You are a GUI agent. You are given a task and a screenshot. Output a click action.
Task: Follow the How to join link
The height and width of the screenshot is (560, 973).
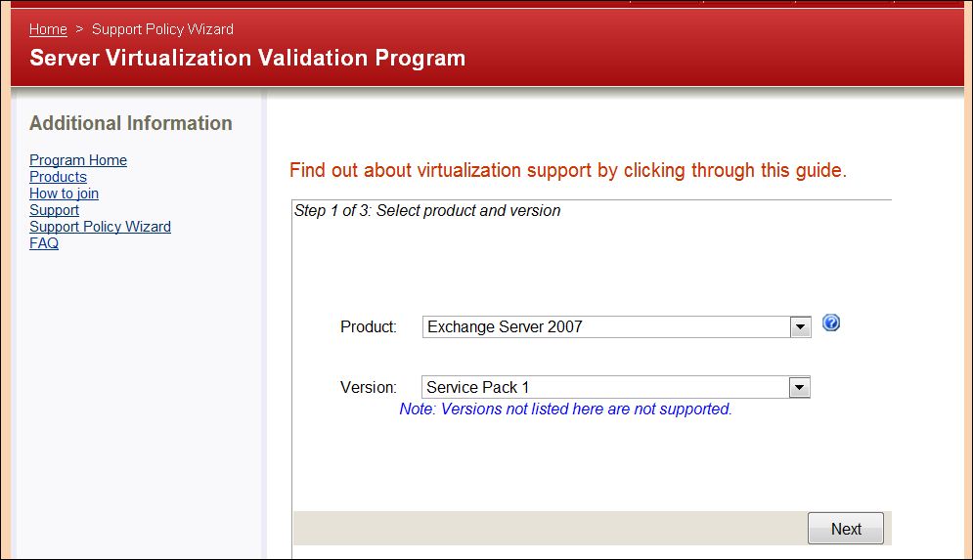point(64,194)
